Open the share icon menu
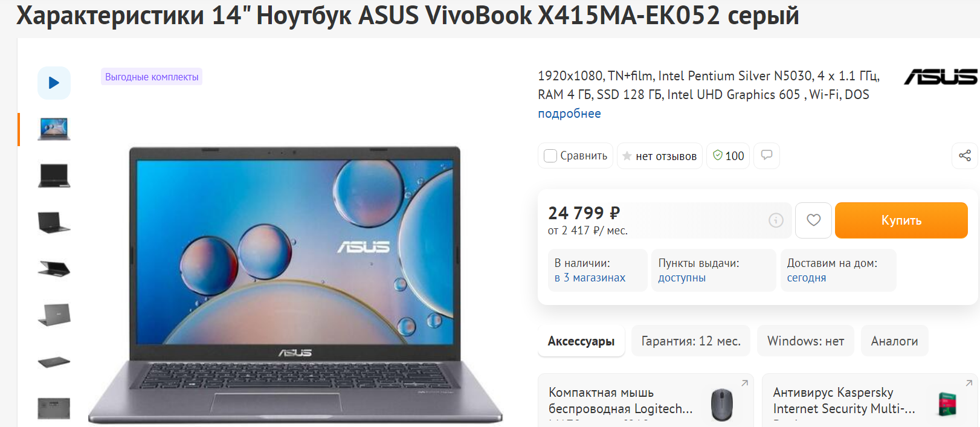This screenshot has height=427, width=980. pos(964,156)
